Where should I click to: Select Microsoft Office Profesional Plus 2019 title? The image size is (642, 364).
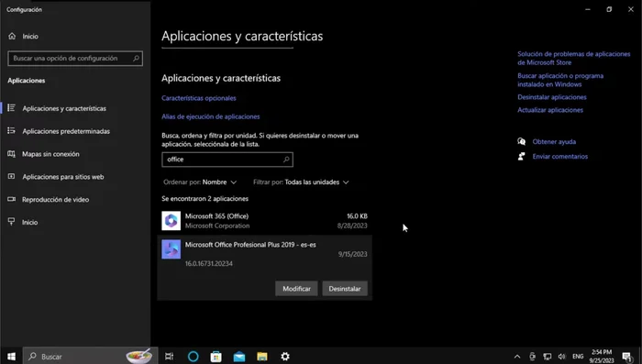point(250,245)
